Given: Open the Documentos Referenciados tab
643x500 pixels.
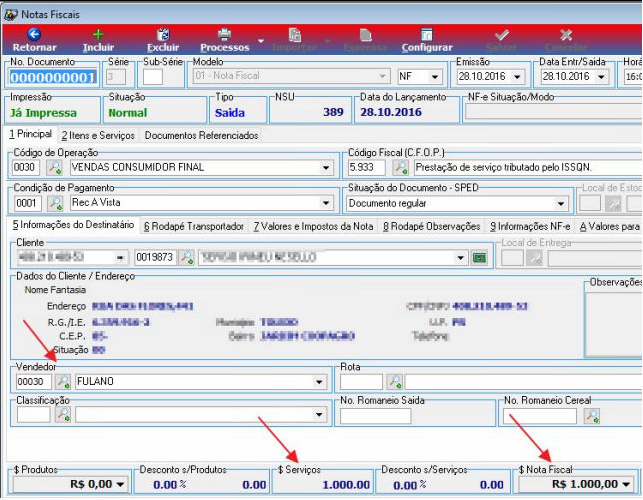Looking at the screenshot, I should pos(201,135).
